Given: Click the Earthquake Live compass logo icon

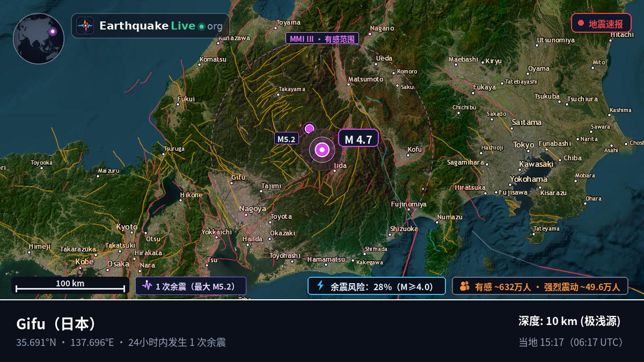Looking at the screenshot, I should 85,26.
